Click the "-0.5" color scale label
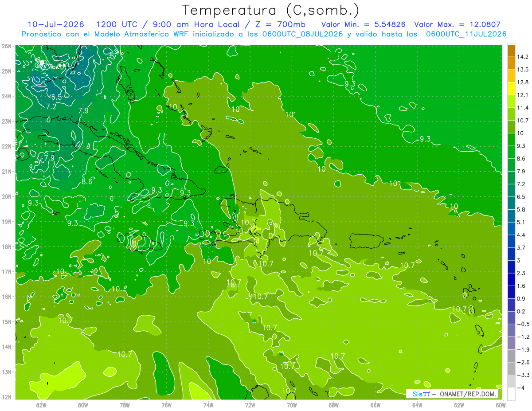 tap(523, 324)
